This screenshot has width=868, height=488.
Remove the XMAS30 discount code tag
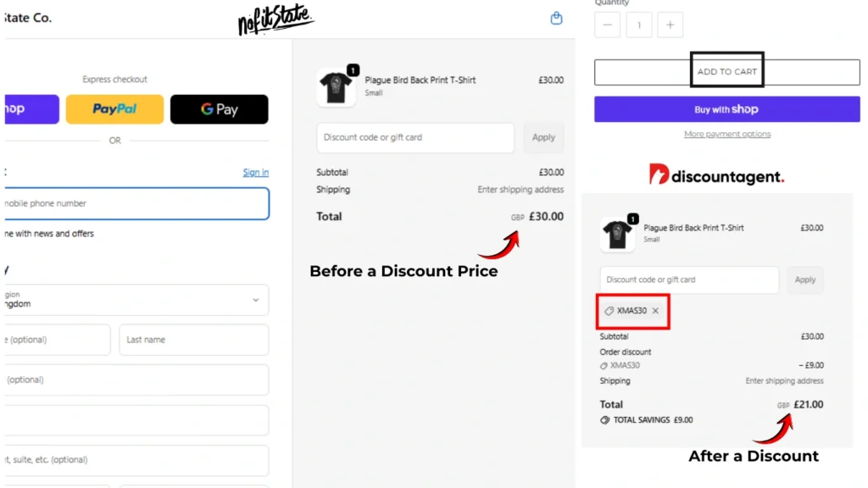(655, 311)
